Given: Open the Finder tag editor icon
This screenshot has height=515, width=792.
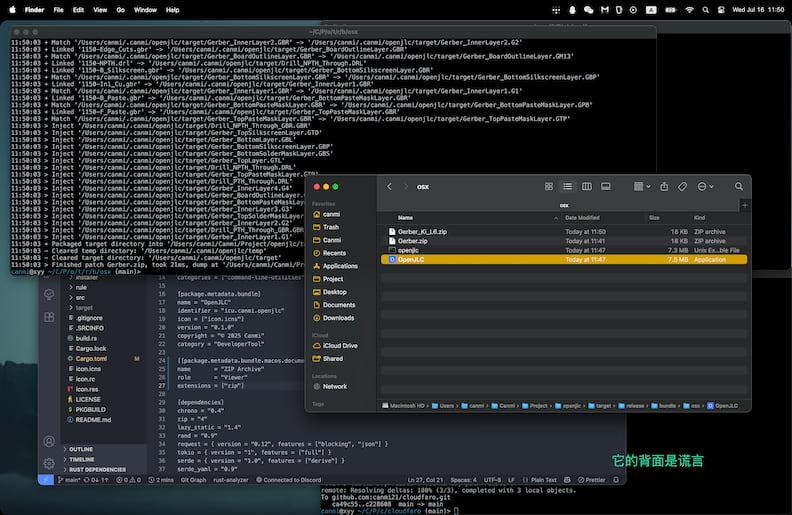Looking at the screenshot, I should coord(683,187).
